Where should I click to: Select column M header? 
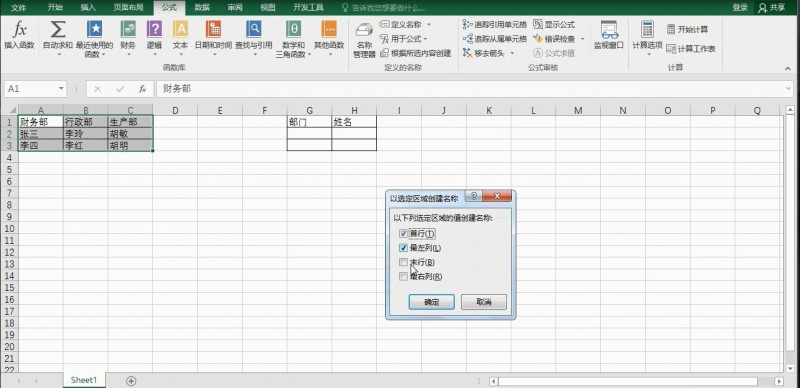pyautogui.click(x=578, y=110)
